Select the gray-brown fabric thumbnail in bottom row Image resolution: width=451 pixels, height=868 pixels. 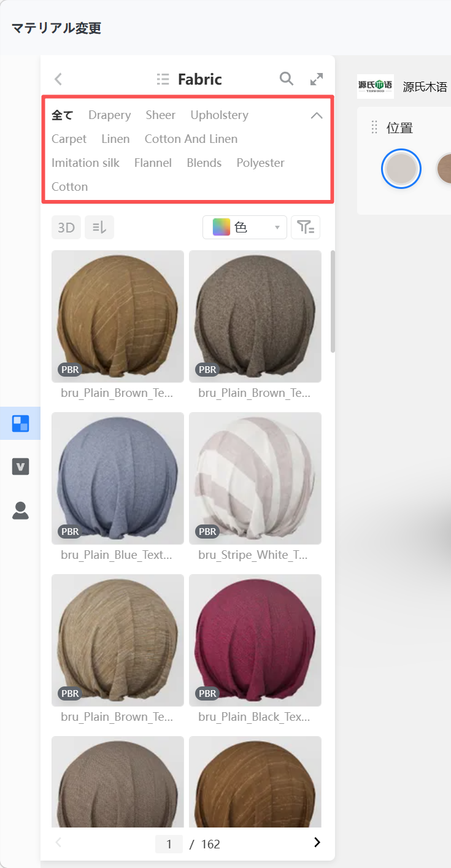point(118,782)
